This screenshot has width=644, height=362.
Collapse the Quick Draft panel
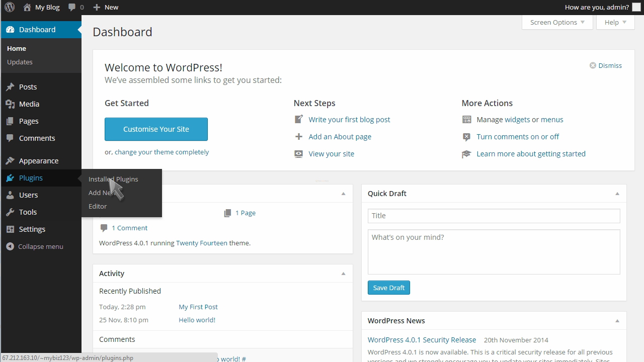[617, 193]
